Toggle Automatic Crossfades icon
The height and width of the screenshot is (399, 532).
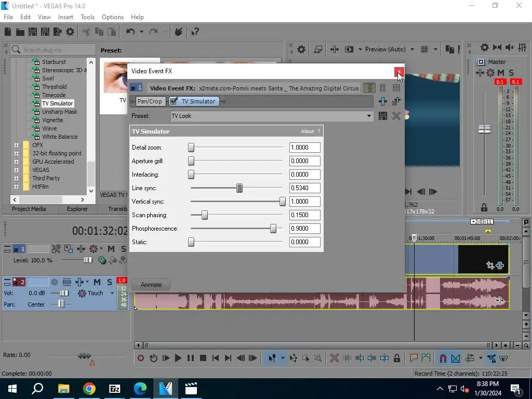pyautogui.click(x=456, y=358)
